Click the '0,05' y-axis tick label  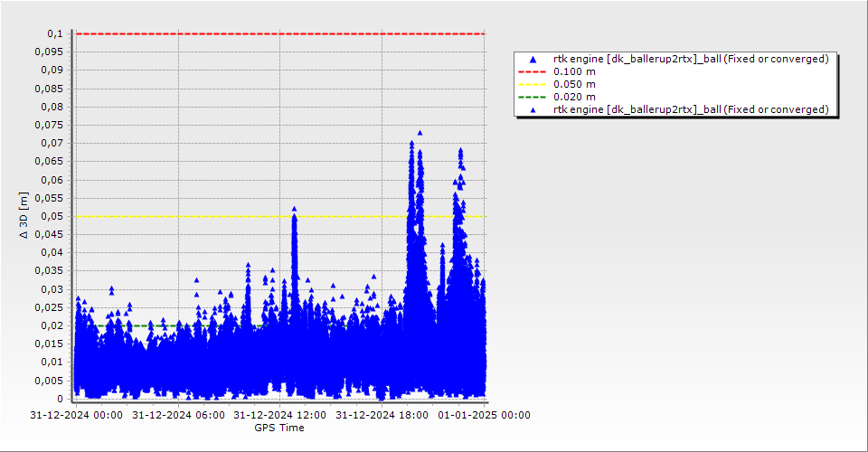coord(52,216)
